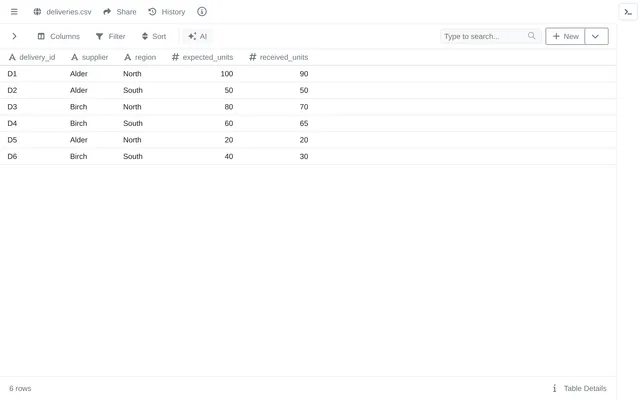640x400 pixels.
Task: Select cell D6 in delivery_id
Action: click(x=12, y=156)
